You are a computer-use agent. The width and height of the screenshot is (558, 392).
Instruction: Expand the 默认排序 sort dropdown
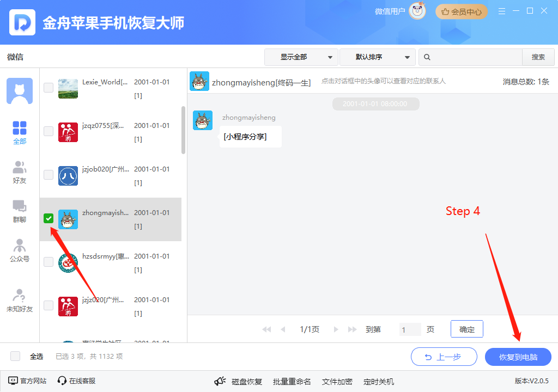point(378,57)
